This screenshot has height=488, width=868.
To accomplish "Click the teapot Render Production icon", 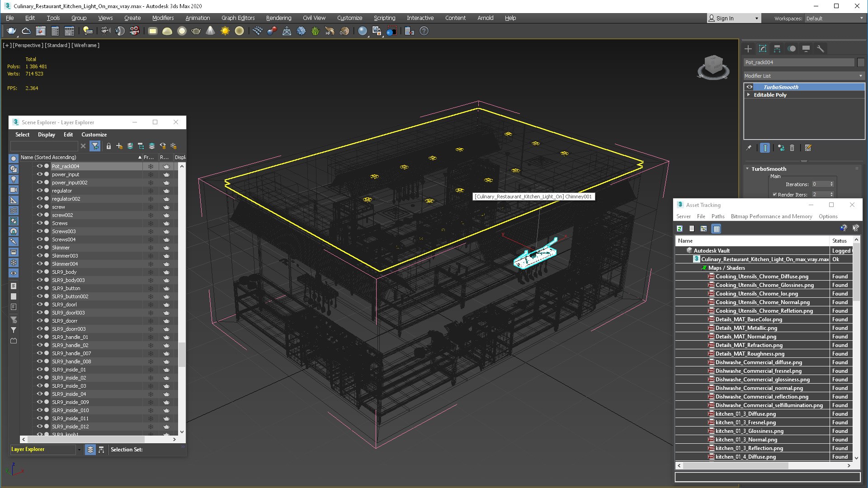I will (x=12, y=31).
